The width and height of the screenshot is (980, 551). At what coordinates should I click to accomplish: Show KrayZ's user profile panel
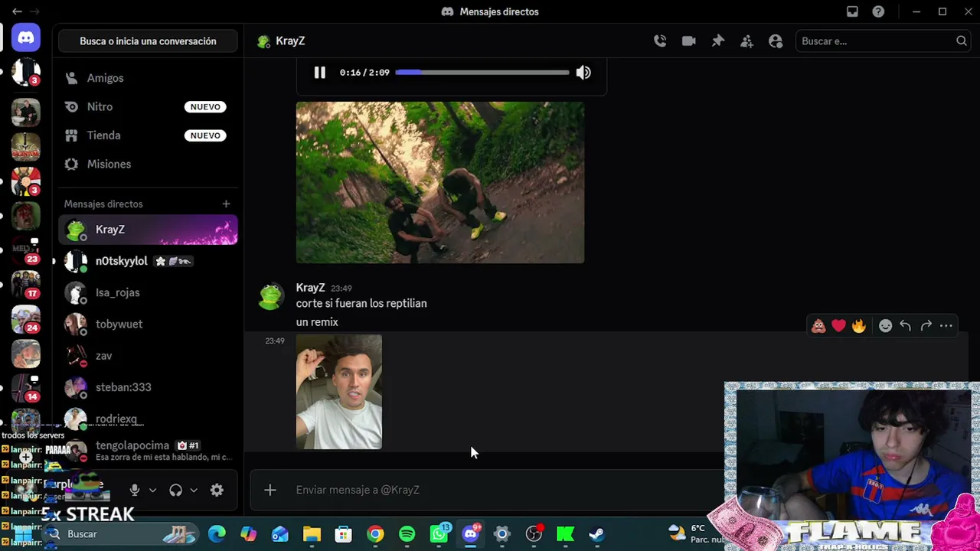776,41
